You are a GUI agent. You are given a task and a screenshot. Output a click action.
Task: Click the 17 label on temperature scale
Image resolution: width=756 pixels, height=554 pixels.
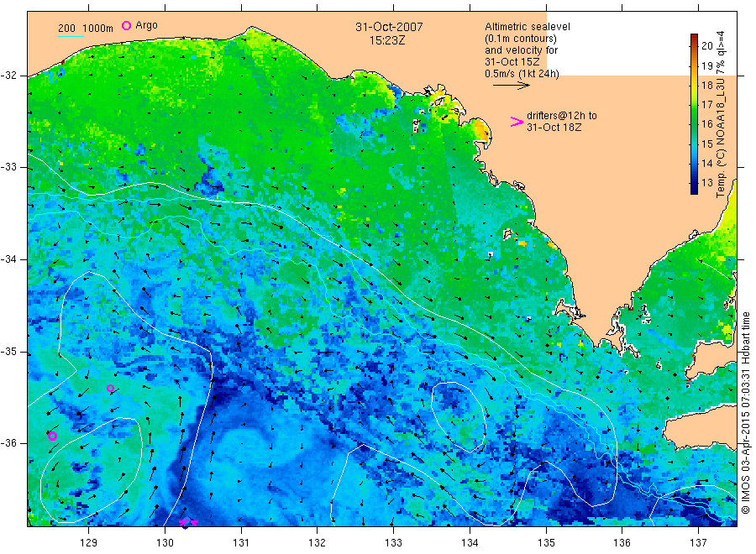707,105
